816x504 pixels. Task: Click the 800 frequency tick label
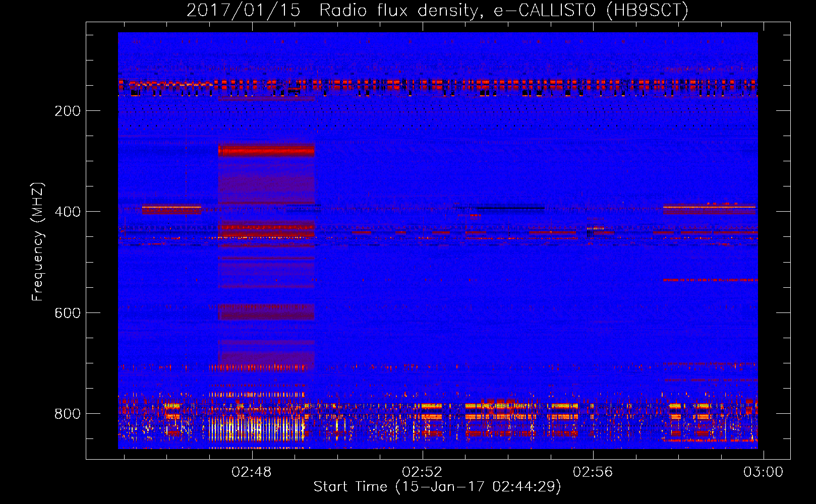tap(68, 414)
